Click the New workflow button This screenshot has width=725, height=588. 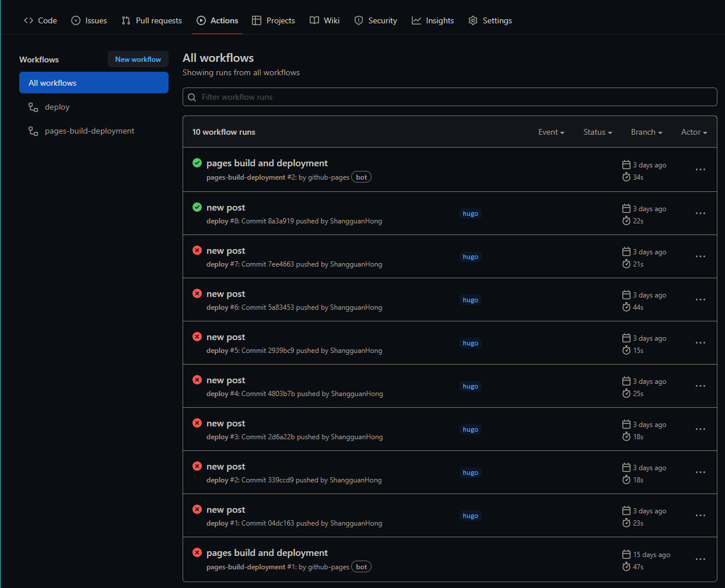click(138, 60)
